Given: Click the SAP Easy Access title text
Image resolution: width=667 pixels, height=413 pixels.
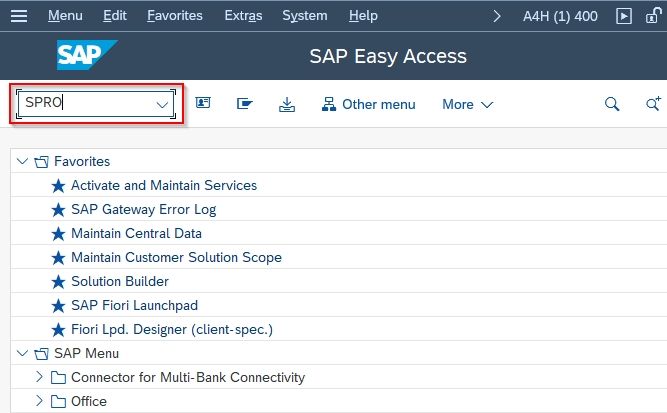Looking at the screenshot, I should [388, 57].
